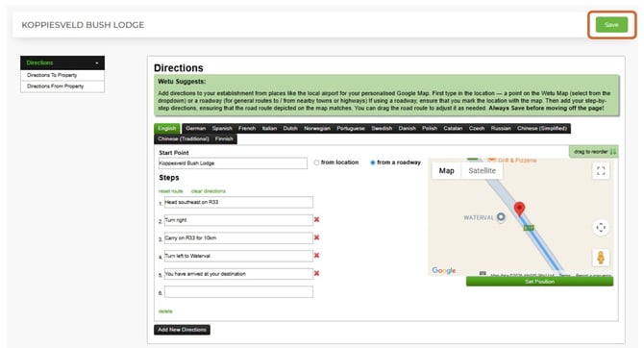Switch to the Chinese (Simplified) tab

[x=542, y=128]
